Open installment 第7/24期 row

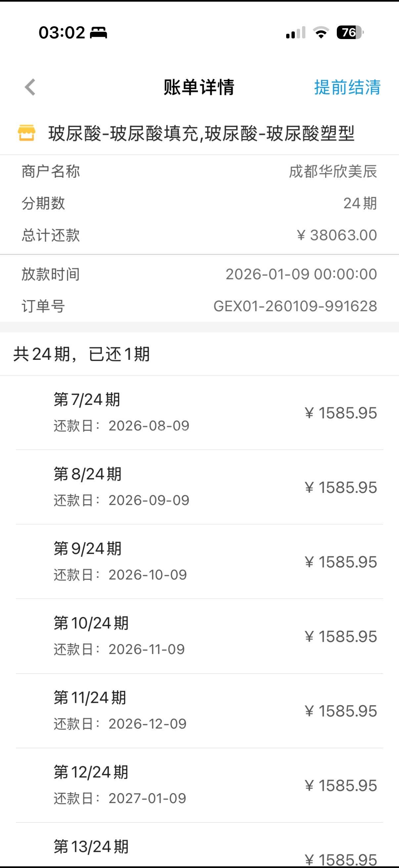(199, 412)
